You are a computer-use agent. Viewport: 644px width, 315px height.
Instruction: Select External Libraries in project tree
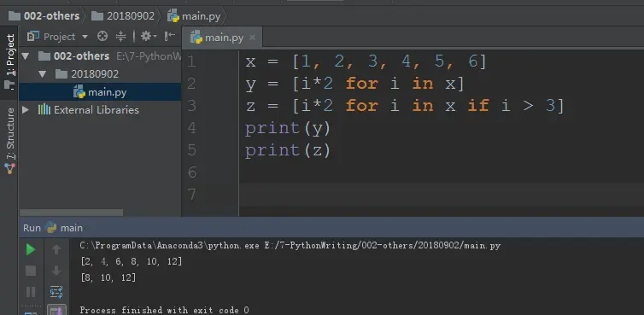pos(89,110)
